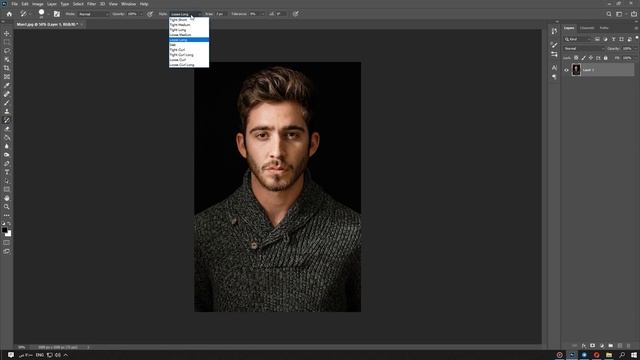Select the Hand tool
The image size is (640, 360).
(x=7, y=198)
